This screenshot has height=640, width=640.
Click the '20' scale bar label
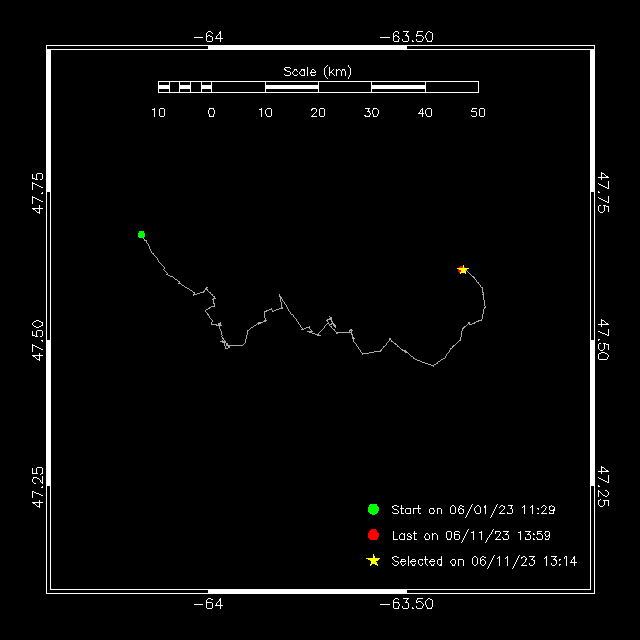[x=318, y=113]
